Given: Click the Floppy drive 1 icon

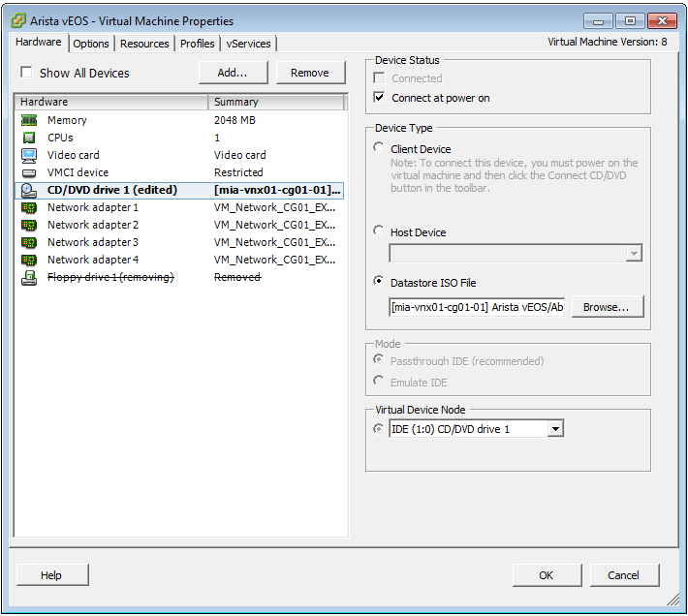Looking at the screenshot, I should [x=29, y=278].
